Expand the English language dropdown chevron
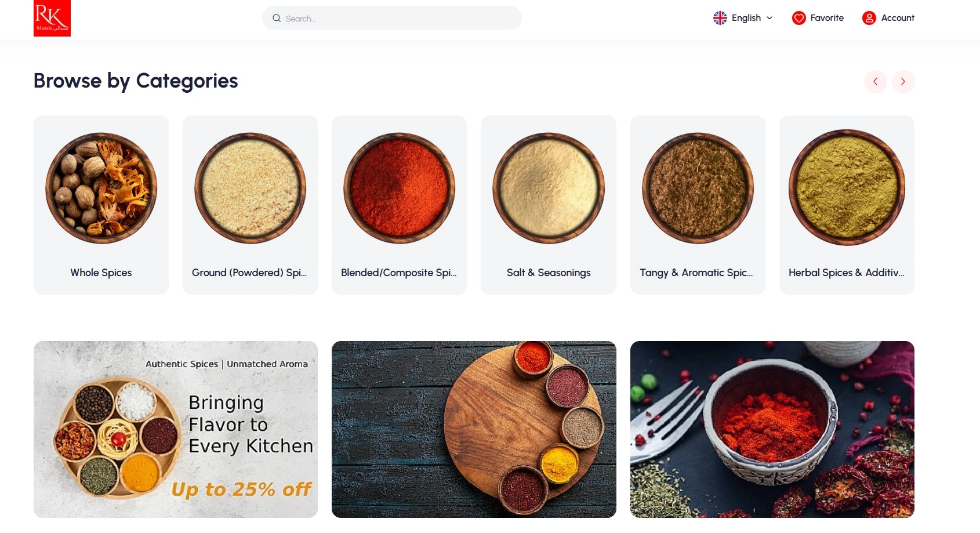Viewport: 980px width, 533px height. tap(770, 18)
